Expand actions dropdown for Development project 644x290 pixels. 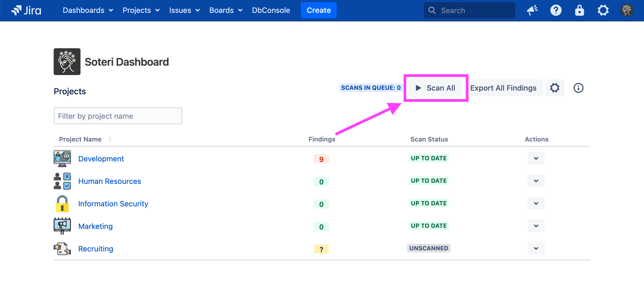(x=536, y=158)
